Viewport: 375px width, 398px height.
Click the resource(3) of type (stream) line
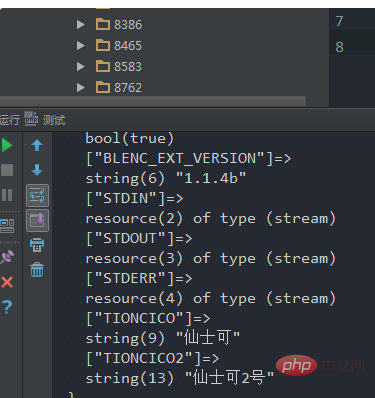211,258
